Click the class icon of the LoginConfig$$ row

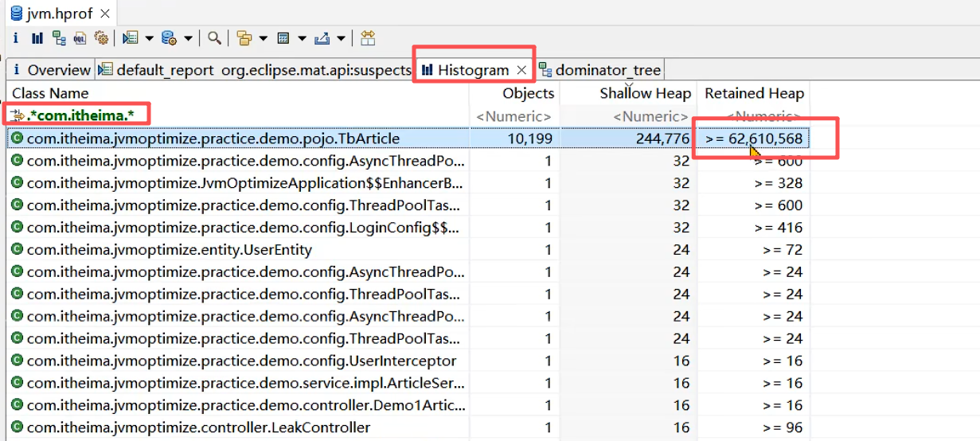[x=17, y=228]
